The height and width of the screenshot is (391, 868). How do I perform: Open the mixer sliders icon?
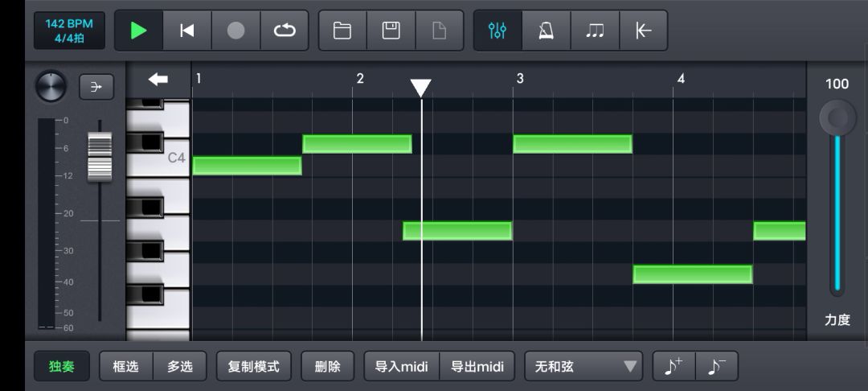coord(497,31)
